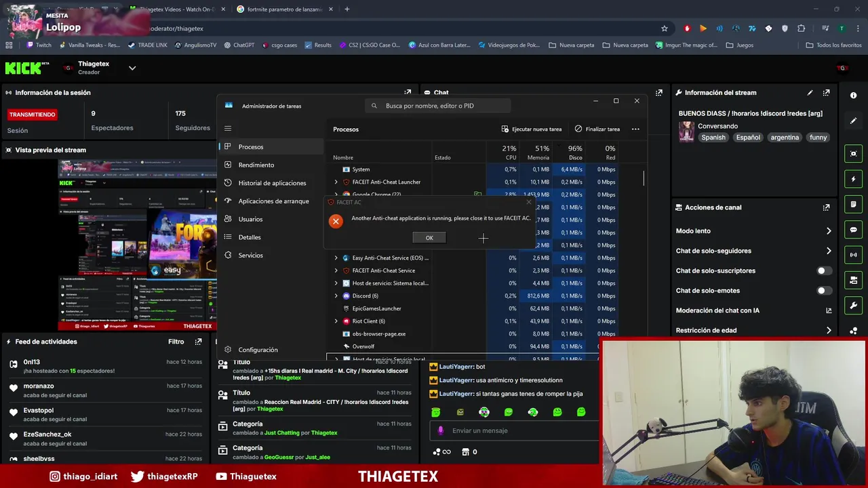Sort processes by Memoria column
Viewport: 868px width, 488px height.
535,152
